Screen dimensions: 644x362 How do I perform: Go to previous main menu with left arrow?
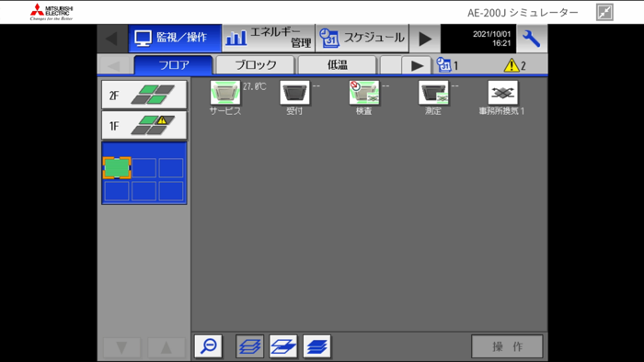(112, 39)
